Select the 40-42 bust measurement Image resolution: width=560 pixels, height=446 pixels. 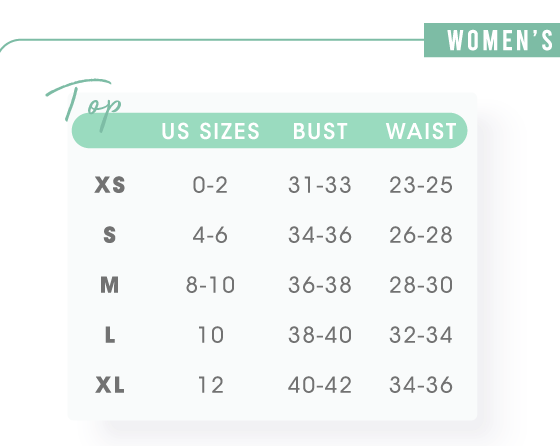320,385
